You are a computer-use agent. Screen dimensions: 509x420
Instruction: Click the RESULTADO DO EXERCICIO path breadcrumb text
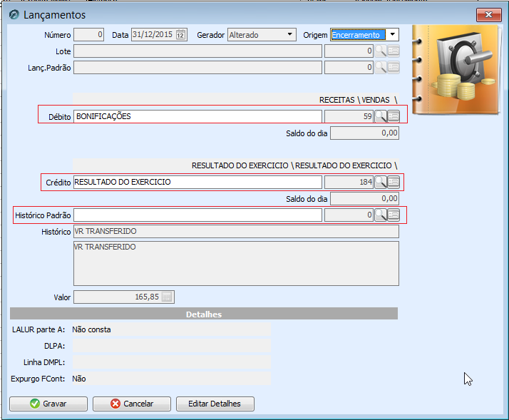(294, 165)
